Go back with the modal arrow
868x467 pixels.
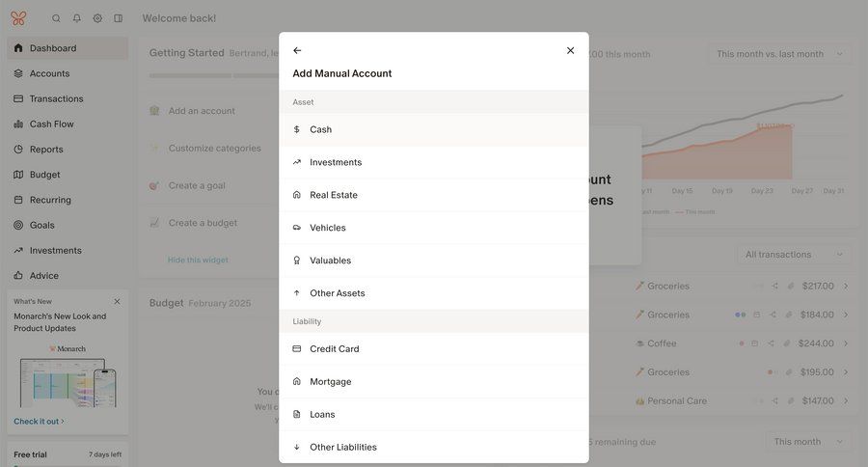[297, 50]
